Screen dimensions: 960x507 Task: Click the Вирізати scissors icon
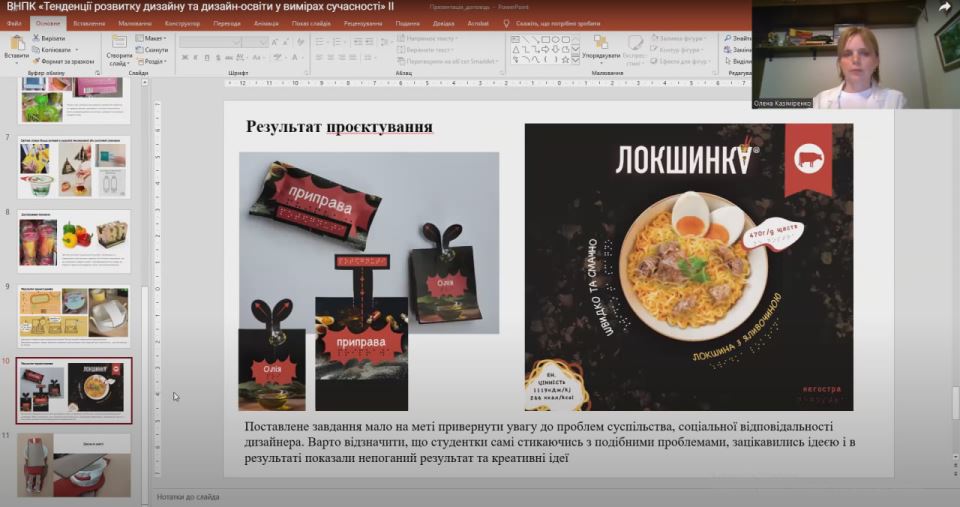point(36,38)
